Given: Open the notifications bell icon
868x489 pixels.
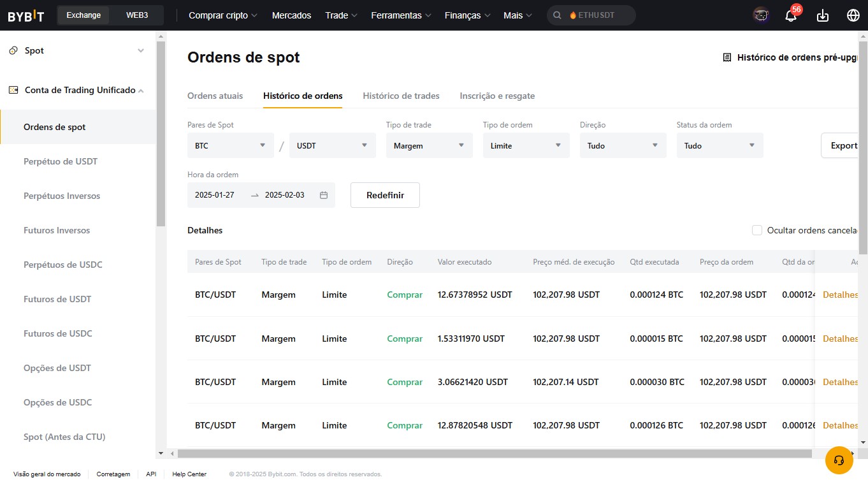Looking at the screenshot, I should coord(790,15).
